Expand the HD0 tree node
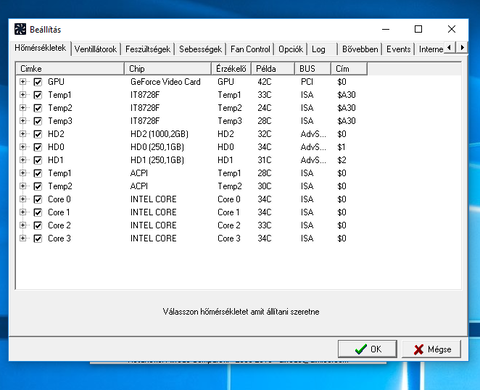The height and width of the screenshot is (390, 480). (x=23, y=147)
